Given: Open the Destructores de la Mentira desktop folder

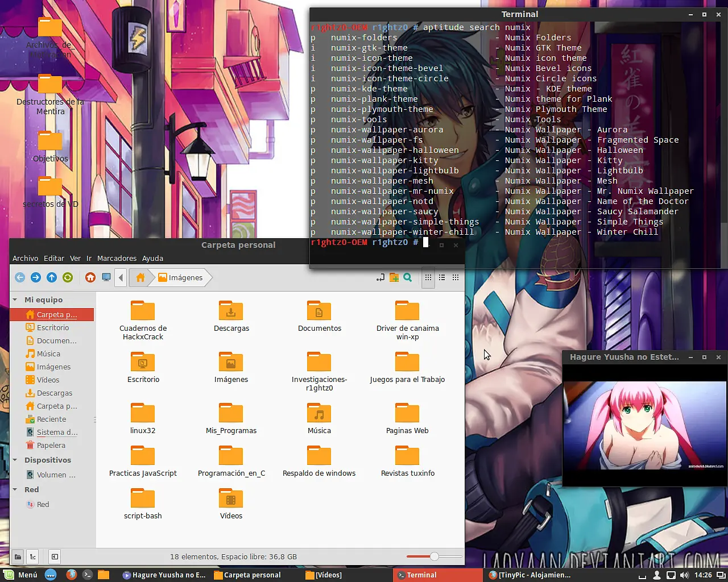Looking at the screenshot, I should (x=50, y=94).
